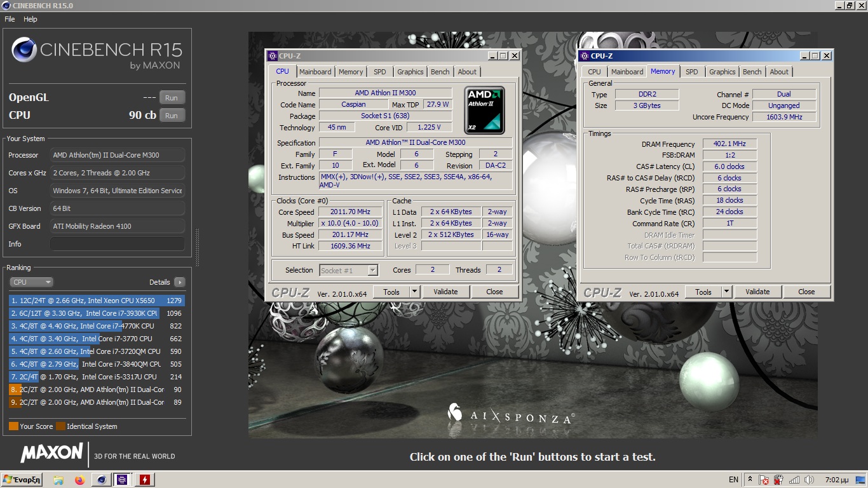Switch to CPU-Z taskbar icon
868x488 pixels.
pyautogui.click(x=123, y=480)
